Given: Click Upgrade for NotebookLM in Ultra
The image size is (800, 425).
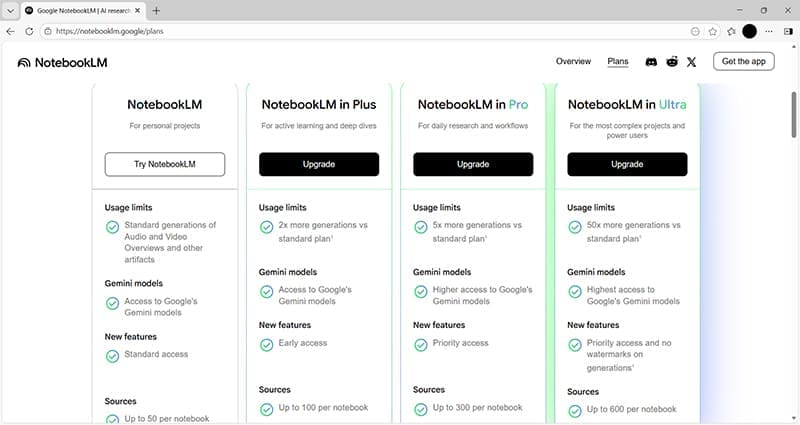Looking at the screenshot, I should pos(627,164).
